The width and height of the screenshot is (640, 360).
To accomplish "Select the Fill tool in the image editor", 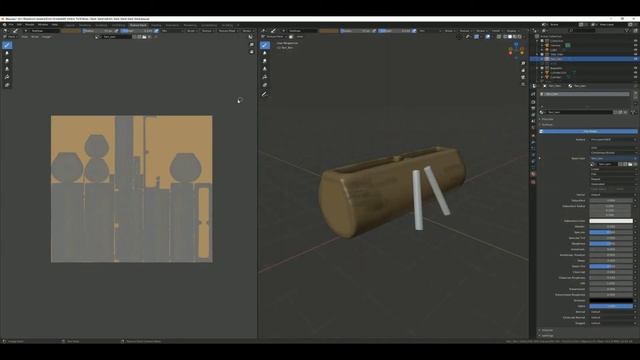I will point(7,77).
